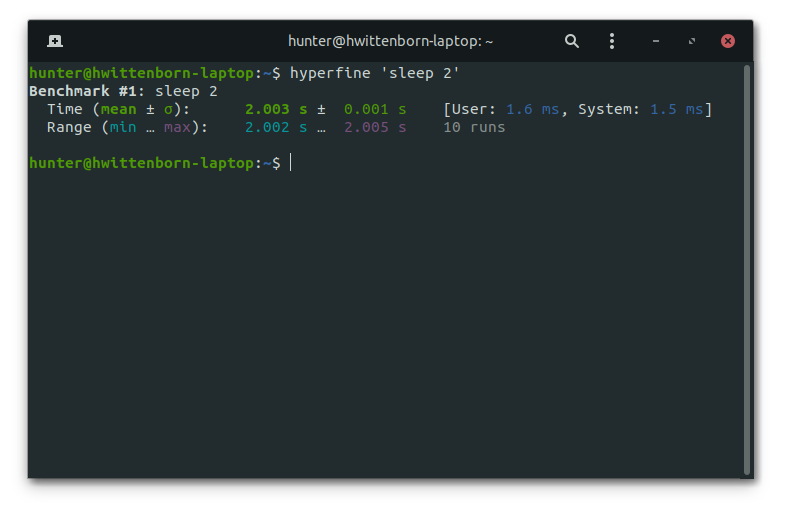Click the last prompt line with cursor
785x518 pixels.
[160, 163]
